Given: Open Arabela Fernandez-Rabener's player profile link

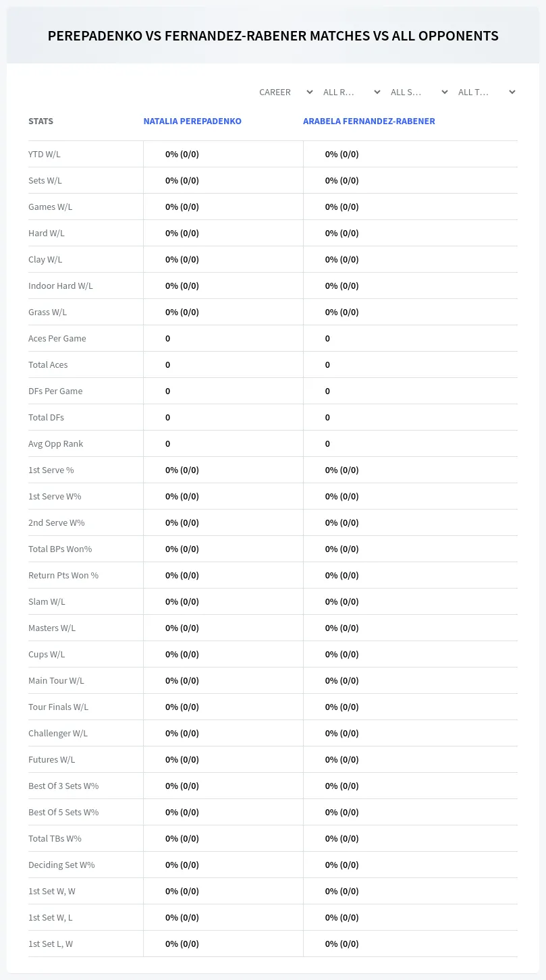Looking at the screenshot, I should [x=369, y=121].
